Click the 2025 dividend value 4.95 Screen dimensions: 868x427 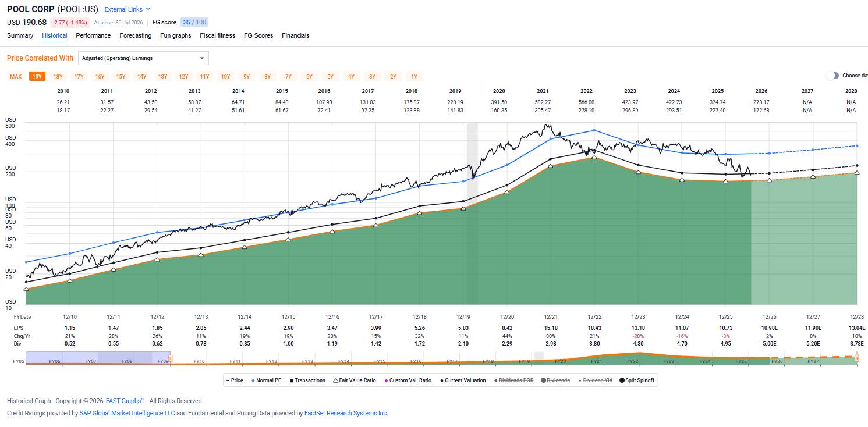[725, 344]
